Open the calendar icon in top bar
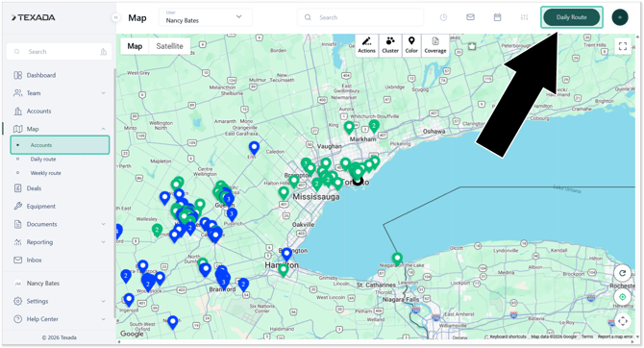 click(497, 17)
